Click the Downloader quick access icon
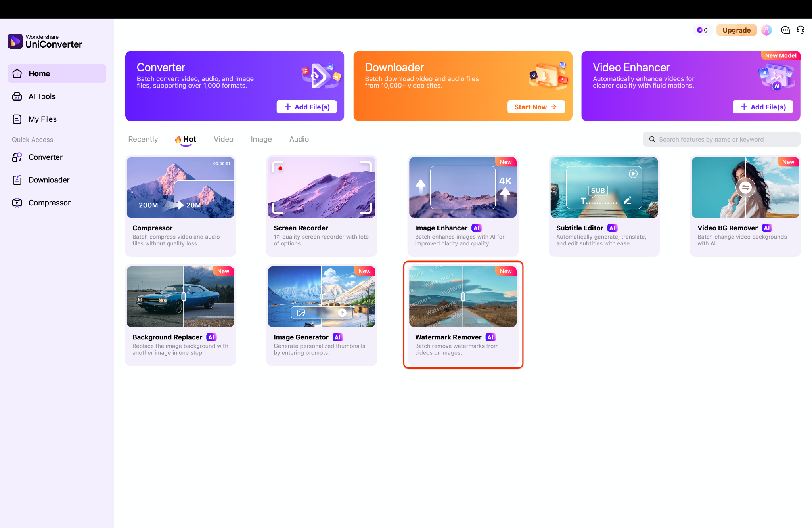The width and height of the screenshot is (812, 528). point(17,180)
